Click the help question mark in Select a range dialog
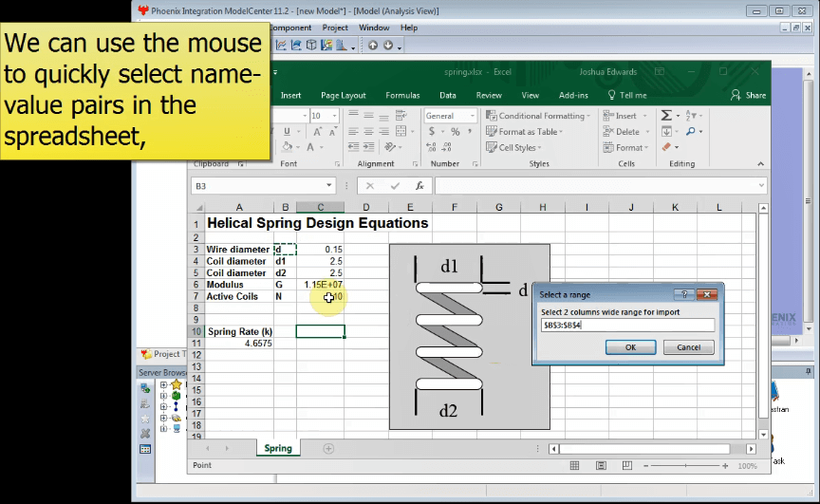This screenshot has width=820, height=504. (684, 295)
